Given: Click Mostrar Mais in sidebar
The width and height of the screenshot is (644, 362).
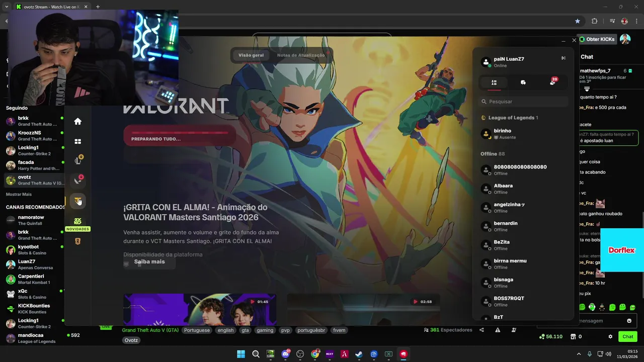Looking at the screenshot, I should coord(19,194).
